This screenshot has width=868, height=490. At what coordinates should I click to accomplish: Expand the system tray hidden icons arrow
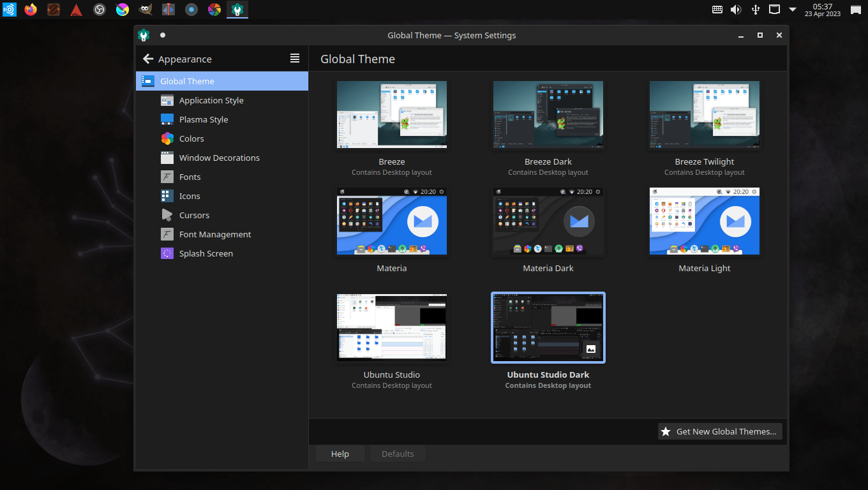click(x=793, y=10)
